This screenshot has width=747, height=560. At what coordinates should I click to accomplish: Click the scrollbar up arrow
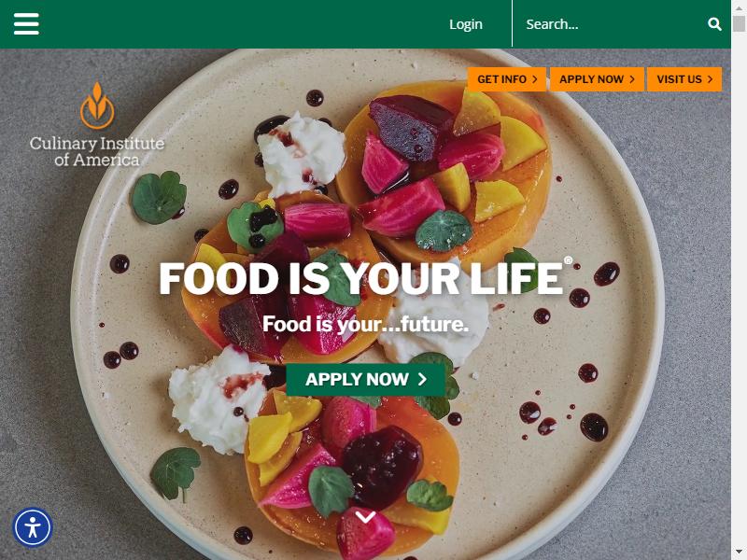coord(739,7)
